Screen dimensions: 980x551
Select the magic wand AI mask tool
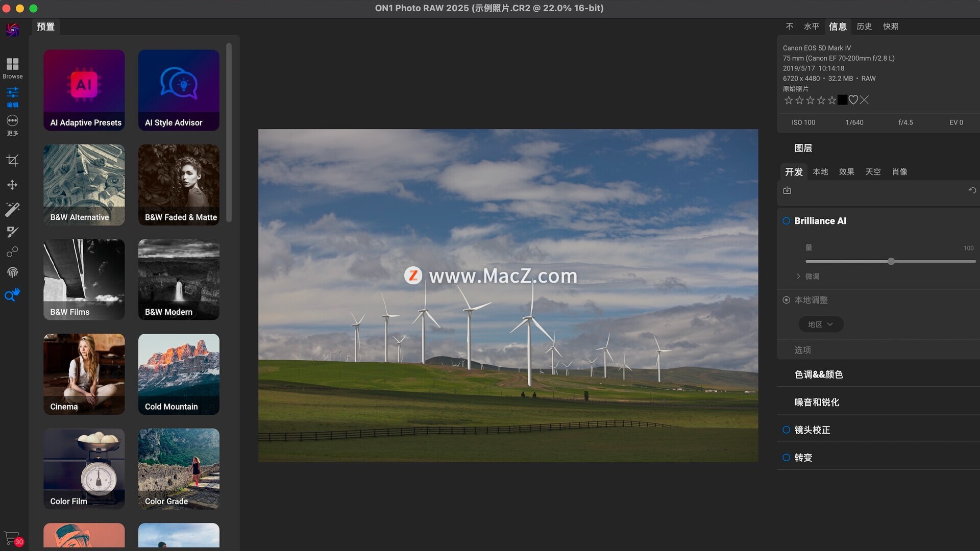pyautogui.click(x=12, y=209)
